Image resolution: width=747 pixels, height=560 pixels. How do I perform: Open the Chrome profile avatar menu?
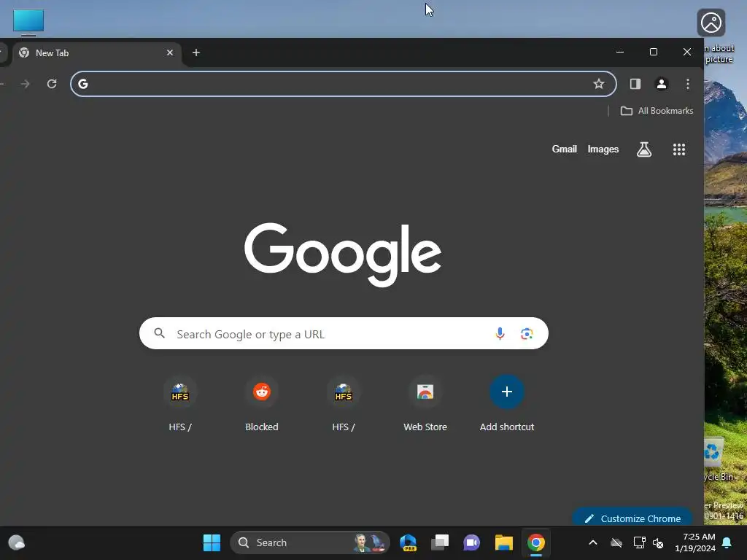click(x=661, y=84)
